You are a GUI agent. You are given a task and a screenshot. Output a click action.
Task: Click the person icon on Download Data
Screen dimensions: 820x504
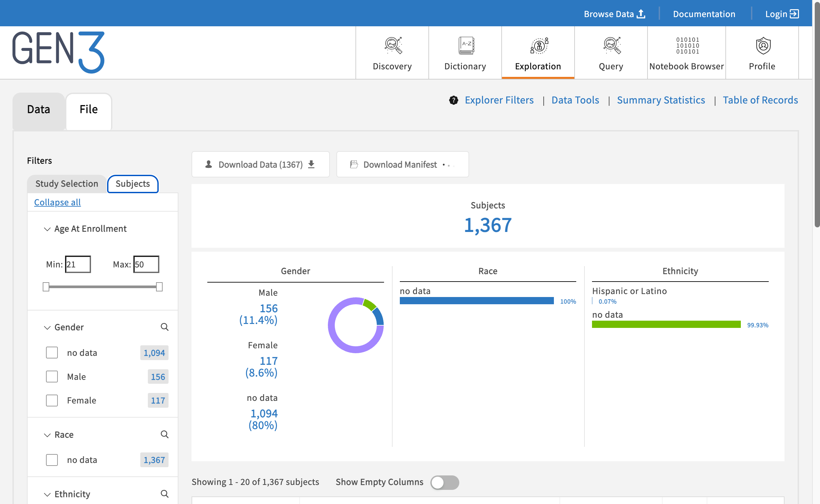(209, 164)
